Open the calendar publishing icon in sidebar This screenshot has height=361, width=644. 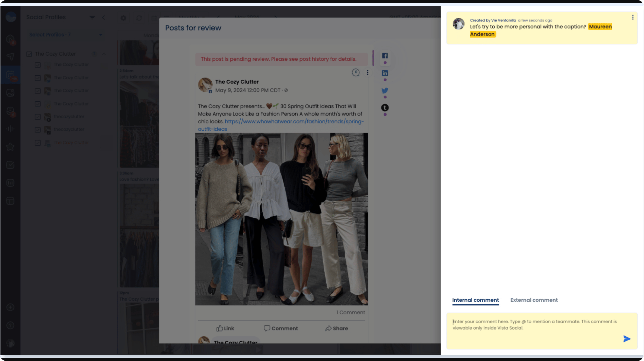10,75
